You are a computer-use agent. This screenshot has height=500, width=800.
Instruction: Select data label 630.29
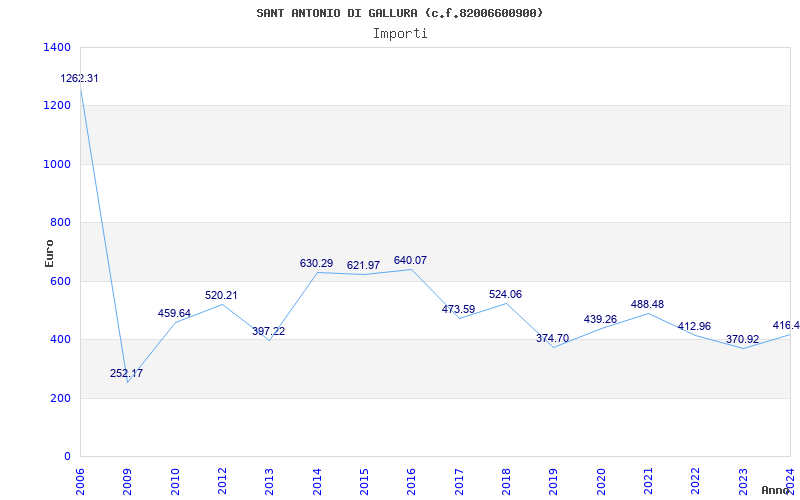pos(316,263)
